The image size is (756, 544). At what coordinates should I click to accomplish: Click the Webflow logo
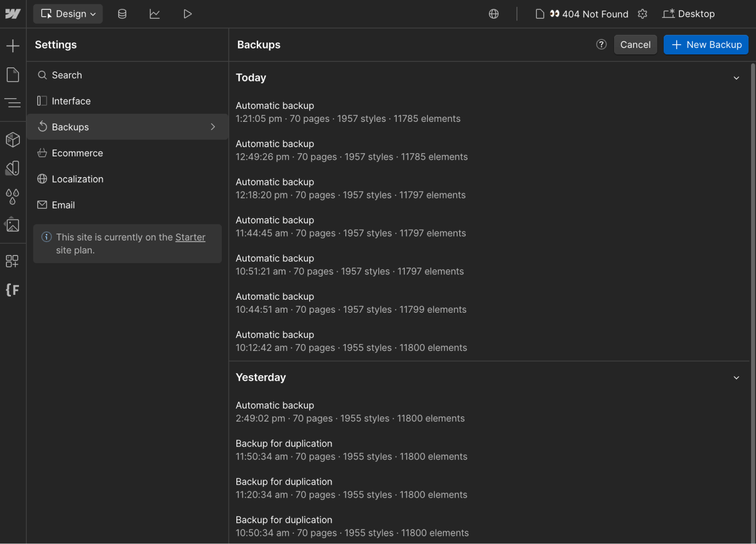click(x=13, y=13)
